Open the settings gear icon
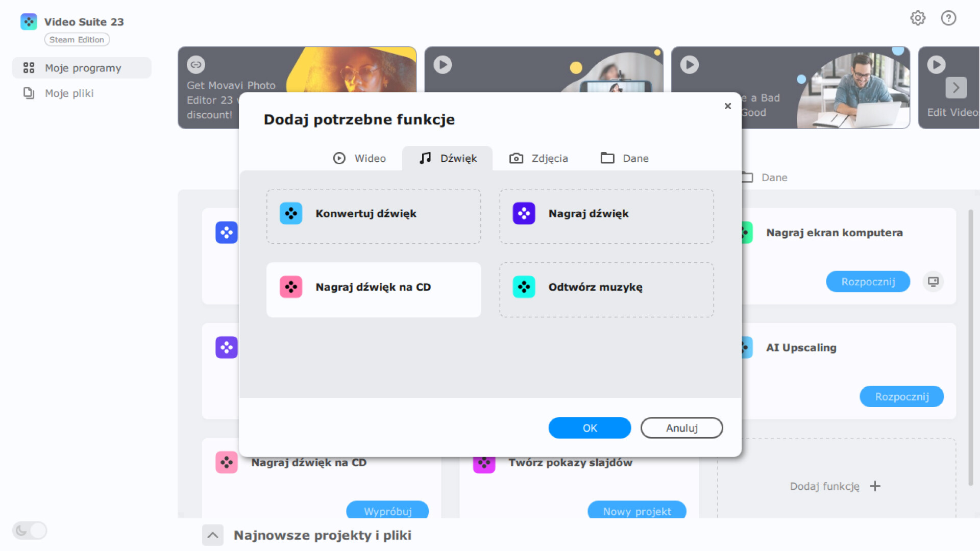This screenshot has width=980, height=551. pyautogui.click(x=918, y=18)
